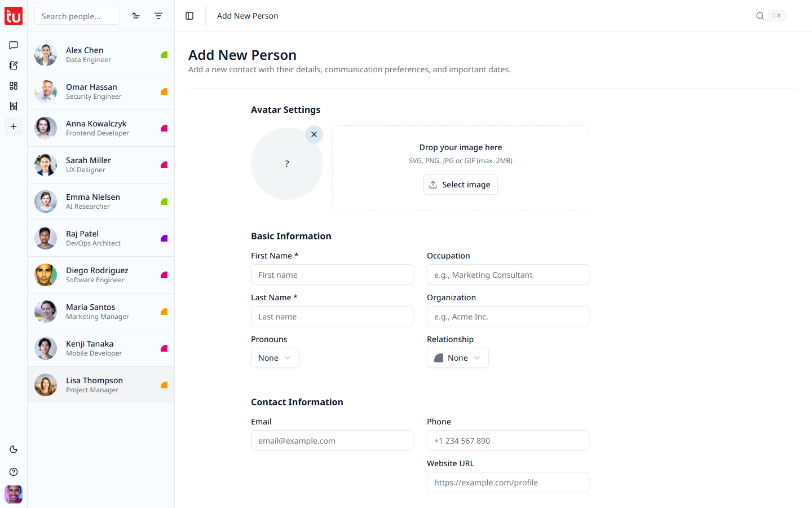This screenshot has height=508, width=812.
Task: Click the plus add person sidebar icon
Action: 14,126
